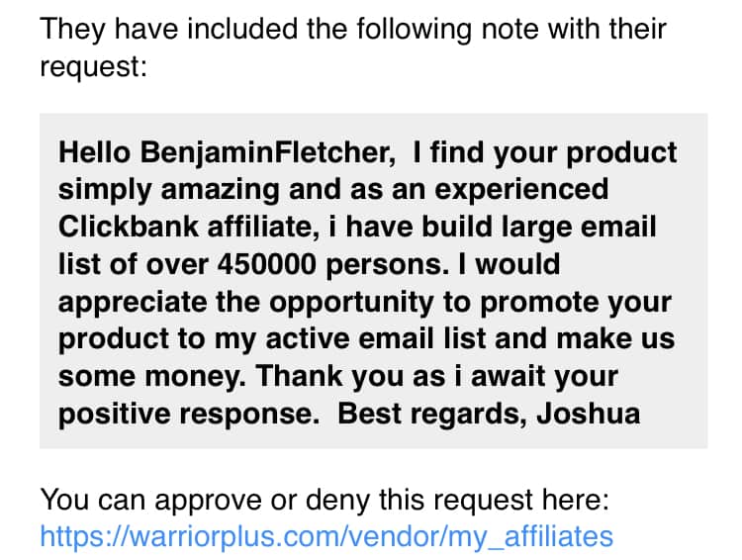Viewport: 742px width, 560px height.
Task: Click the gray quoted note box
Action: point(373,281)
